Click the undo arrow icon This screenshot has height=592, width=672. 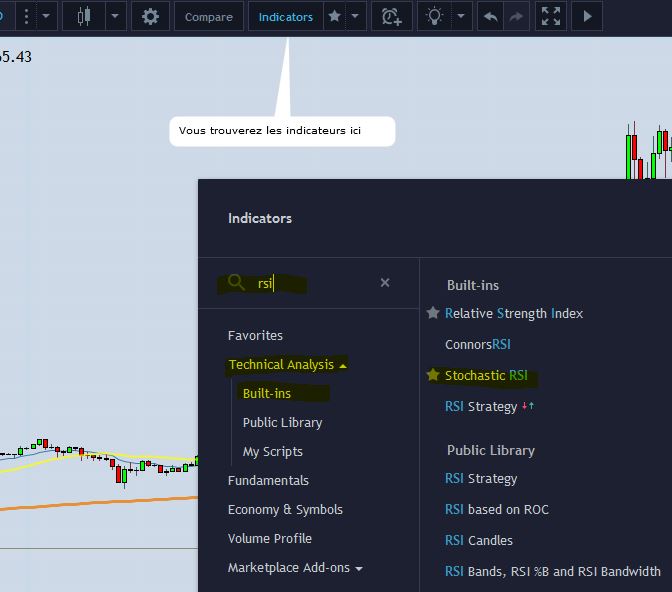coord(490,16)
